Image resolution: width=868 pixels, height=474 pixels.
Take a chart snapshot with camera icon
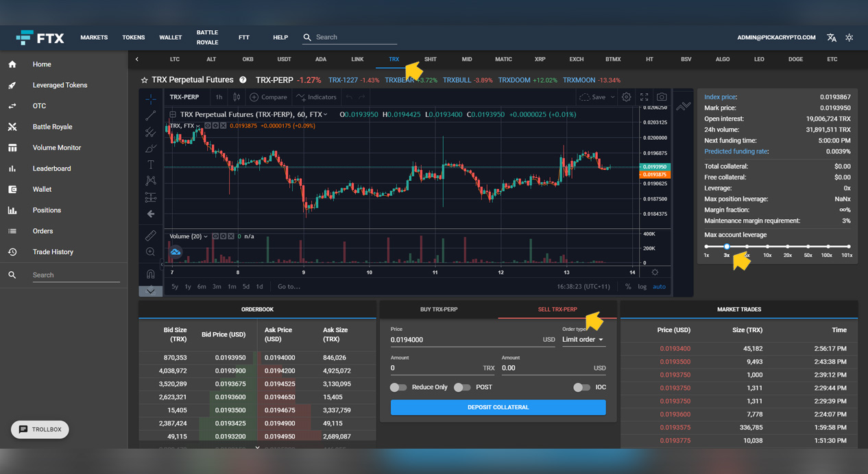click(661, 97)
